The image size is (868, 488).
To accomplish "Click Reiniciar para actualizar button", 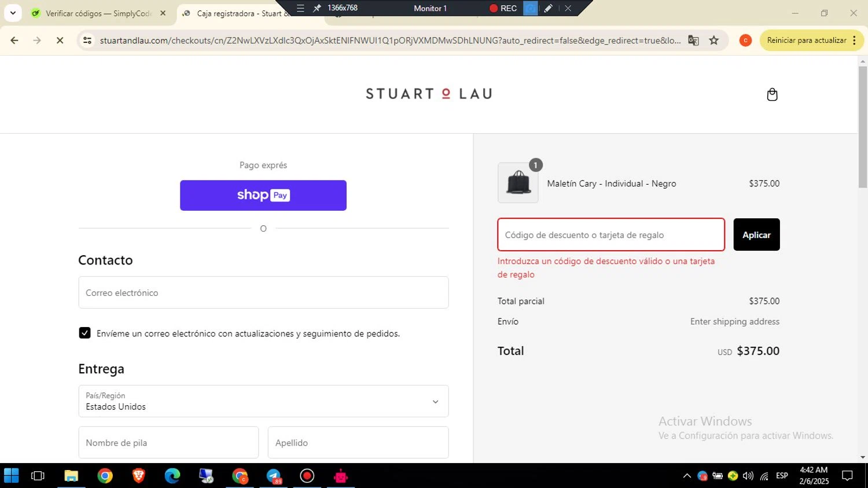I will [806, 40].
